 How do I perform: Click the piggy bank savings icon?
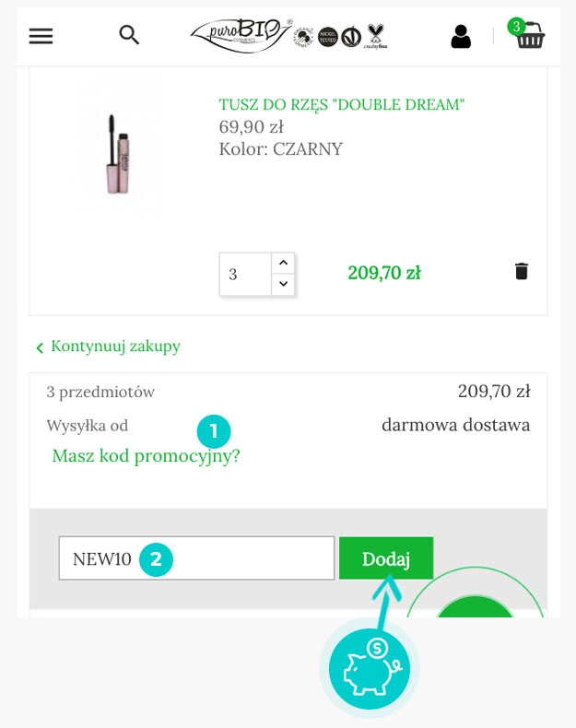pos(369,669)
